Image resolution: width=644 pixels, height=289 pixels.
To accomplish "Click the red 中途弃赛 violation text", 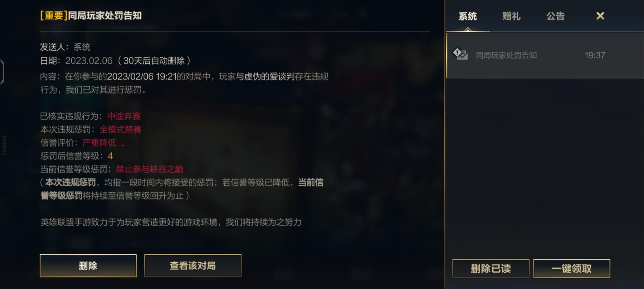I will (124, 116).
